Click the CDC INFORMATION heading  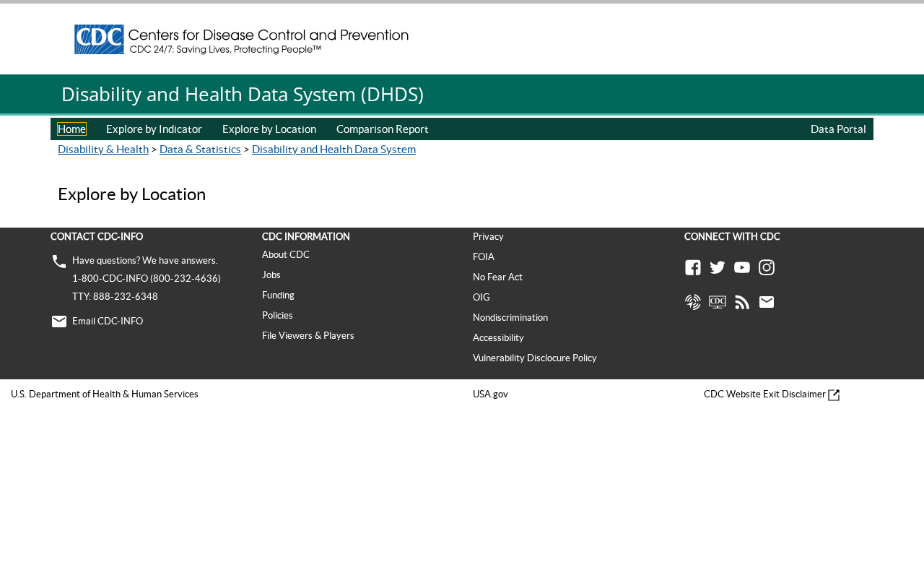click(306, 236)
